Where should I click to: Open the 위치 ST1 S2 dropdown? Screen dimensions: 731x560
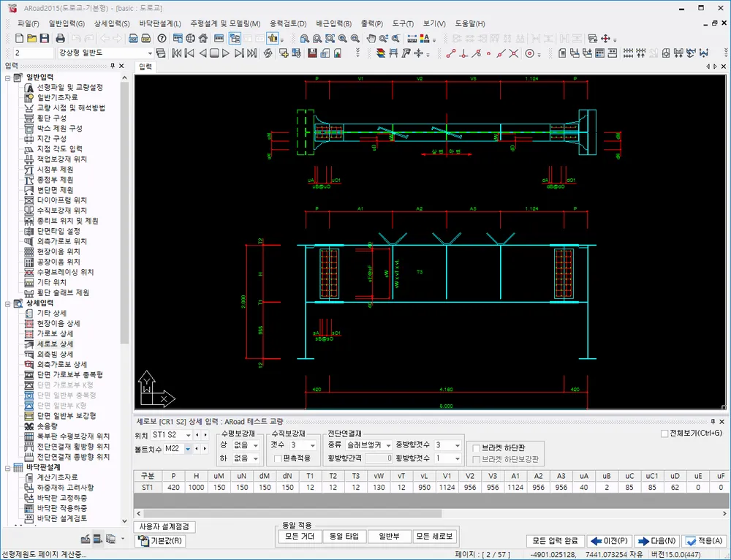(x=188, y=435)
